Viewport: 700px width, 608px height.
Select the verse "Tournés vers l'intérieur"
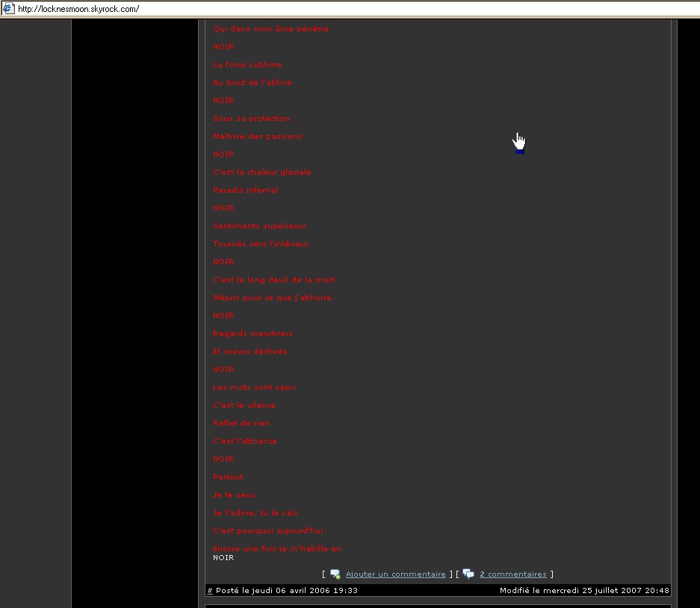click(x=261, y=243)
